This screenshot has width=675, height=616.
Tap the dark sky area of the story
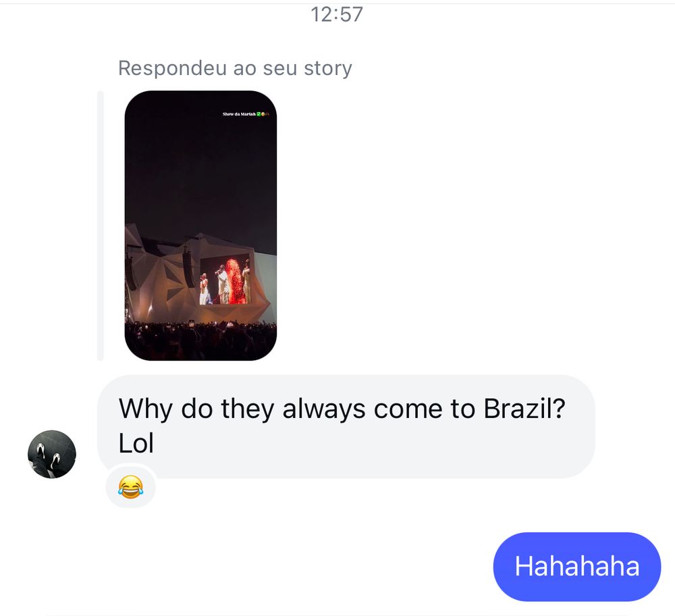pos(200,172)
